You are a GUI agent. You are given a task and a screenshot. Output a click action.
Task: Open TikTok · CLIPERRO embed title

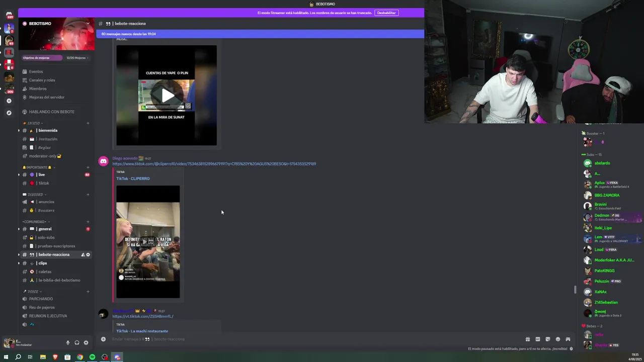[x=133, y=178]
